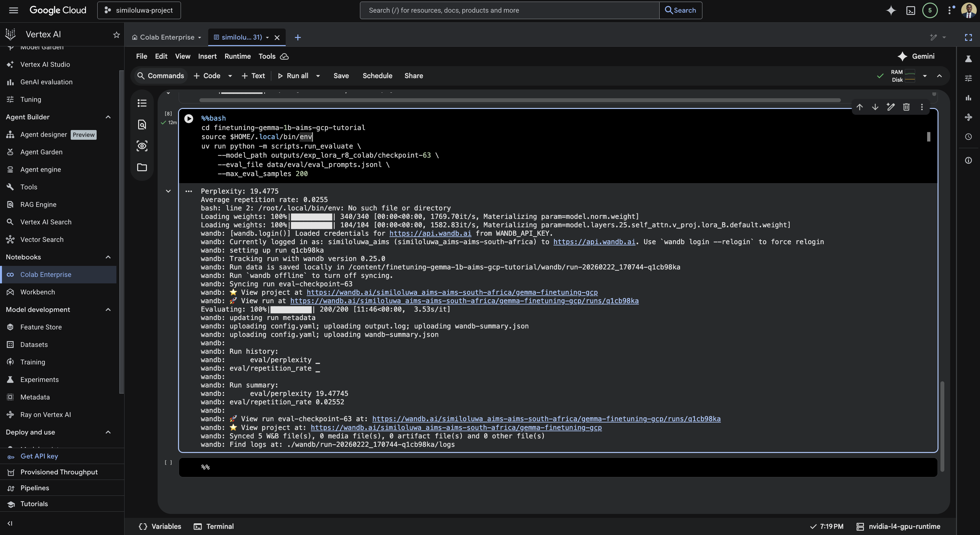Open the wandb gemma-finetuning-gcp project link

click(452, 292)
